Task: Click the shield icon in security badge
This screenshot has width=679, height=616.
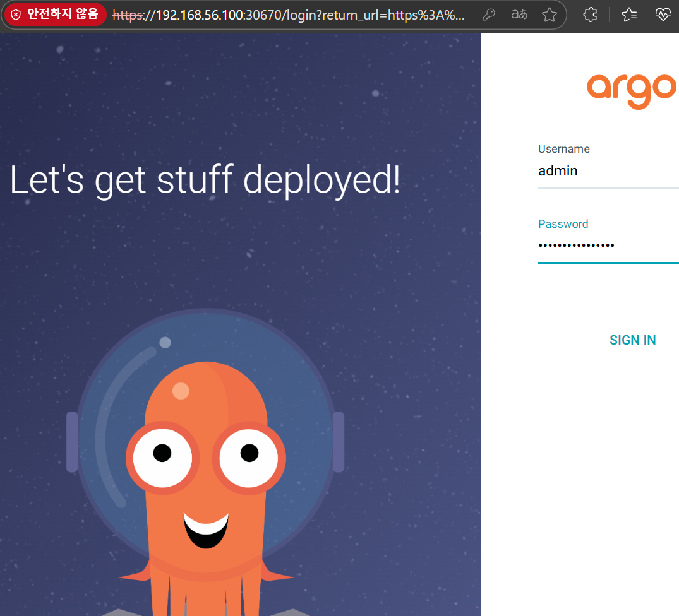Action: coord(16,15)
